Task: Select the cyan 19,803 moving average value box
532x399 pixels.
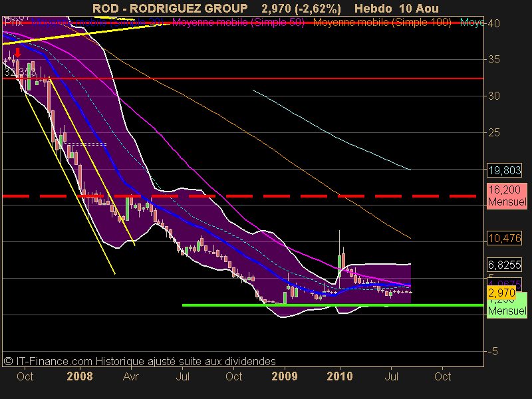Action: [505, 170]
